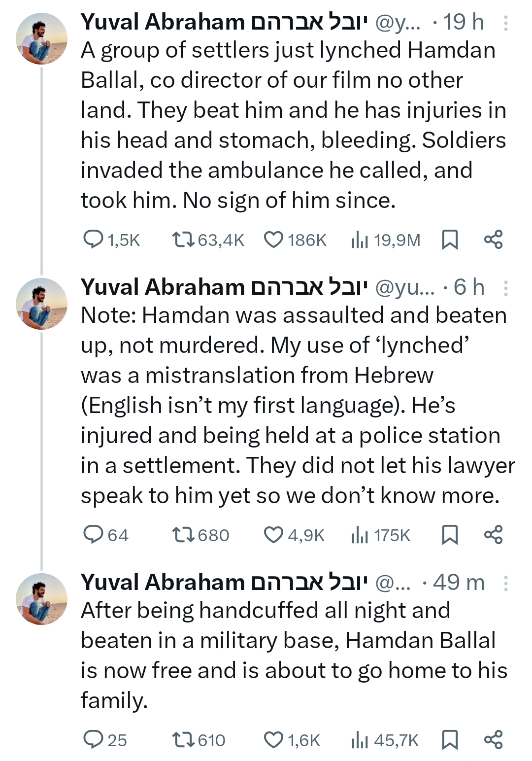Share the 'mistranslation from Hebrew' tweet
532x761 pixels.
pos(493,535)
